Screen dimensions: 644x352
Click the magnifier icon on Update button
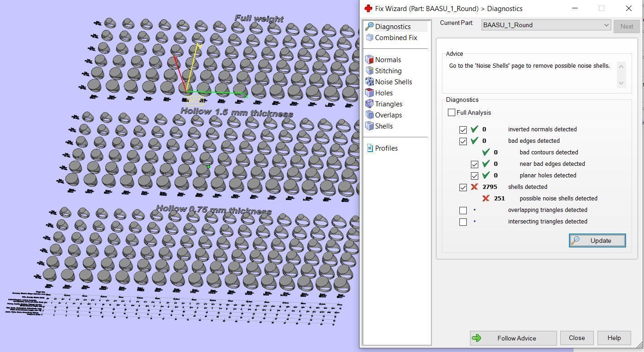pos(575,241)
